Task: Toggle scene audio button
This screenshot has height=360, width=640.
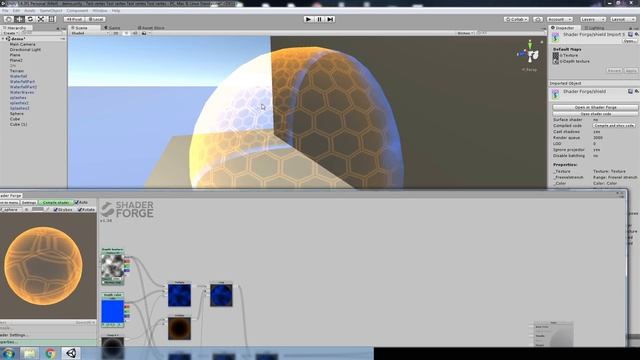Action: (x=135, y=33)
